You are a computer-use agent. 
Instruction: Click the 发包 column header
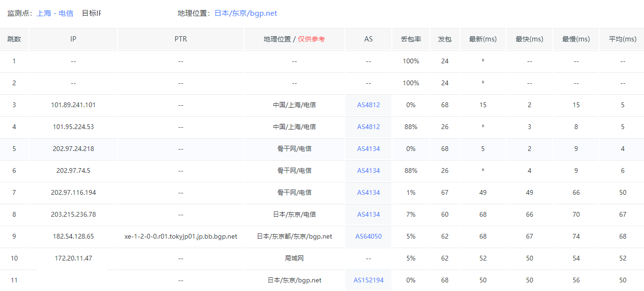tap(445, 39)
